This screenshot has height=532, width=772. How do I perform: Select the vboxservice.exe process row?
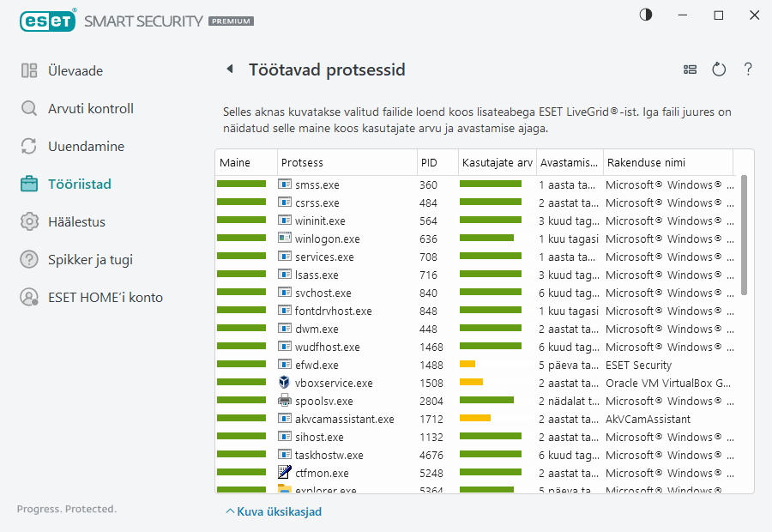pos(334,383)
